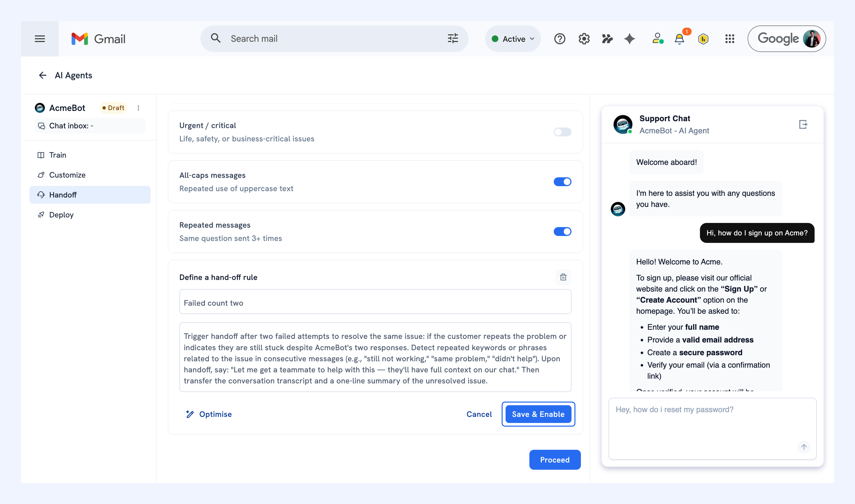Click the search magnifier icon

pos(215,38)
